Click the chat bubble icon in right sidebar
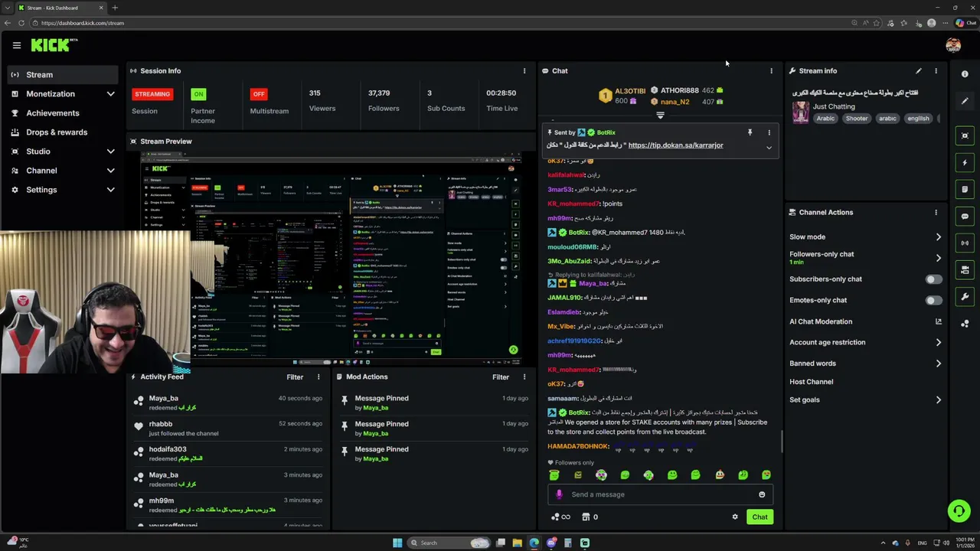 (965, 216)
